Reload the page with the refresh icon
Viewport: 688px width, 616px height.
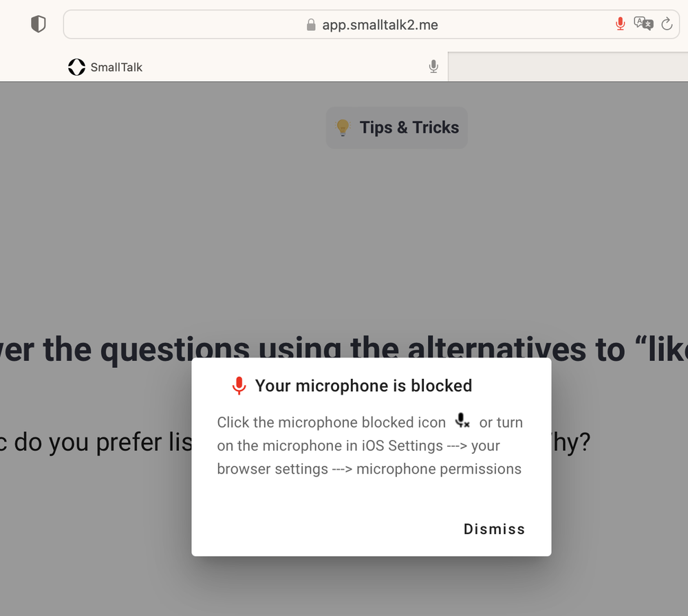point(666,25)
